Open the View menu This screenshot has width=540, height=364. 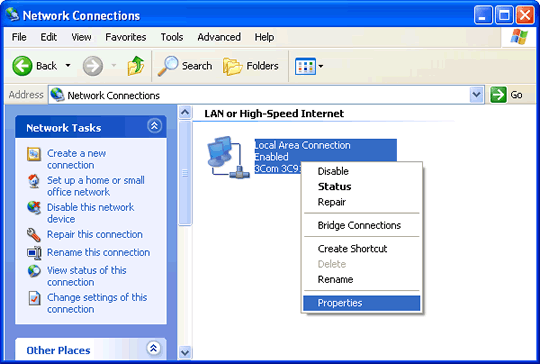(81, 37)
